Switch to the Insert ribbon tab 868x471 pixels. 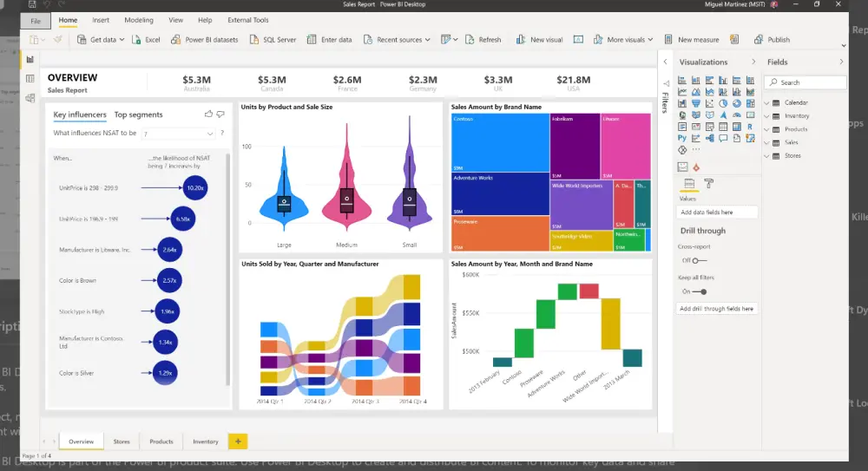[100, 20]
